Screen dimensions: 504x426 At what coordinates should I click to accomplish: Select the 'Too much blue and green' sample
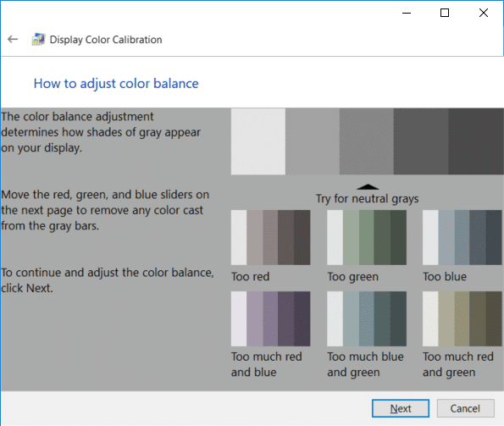pos(367,318)
